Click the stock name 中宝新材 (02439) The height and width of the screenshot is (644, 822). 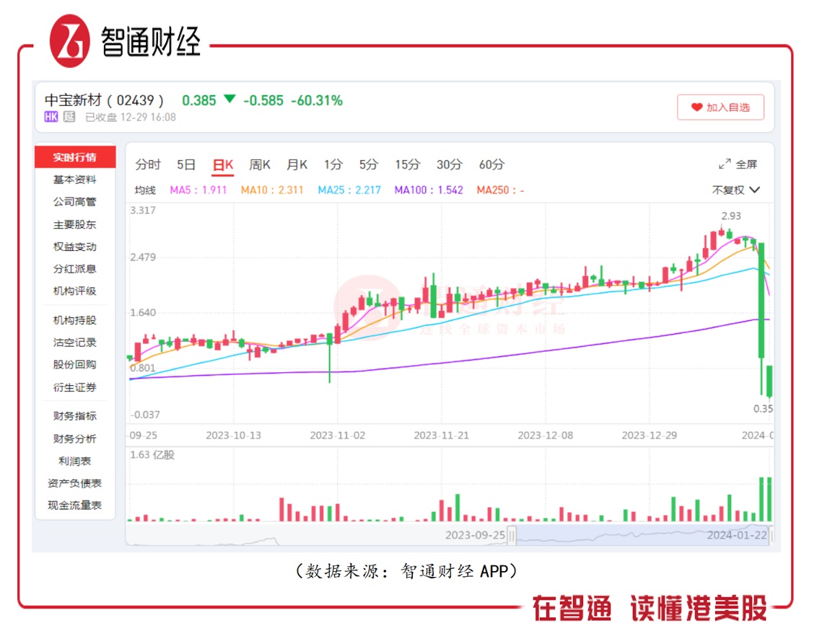coord(104,100)
